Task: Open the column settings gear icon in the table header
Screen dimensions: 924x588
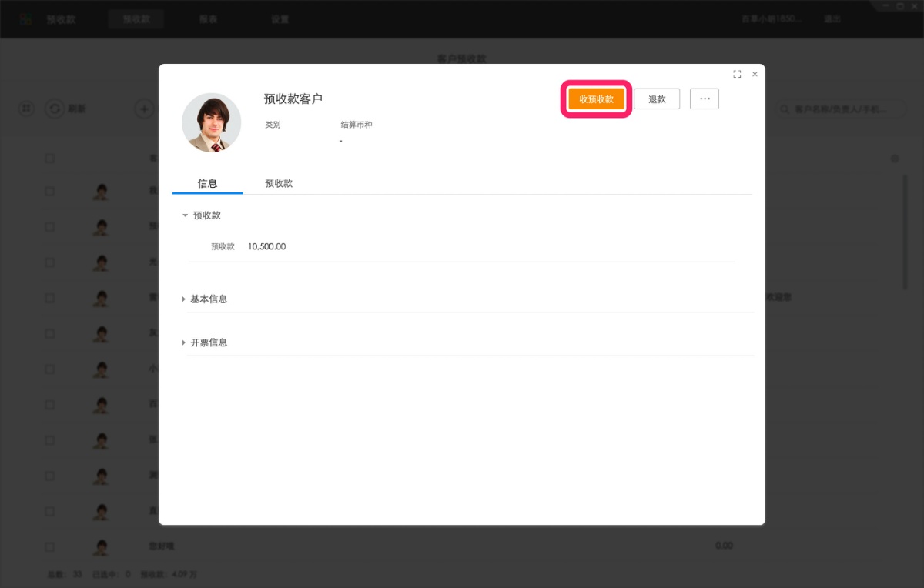Action: coord(895,159)
